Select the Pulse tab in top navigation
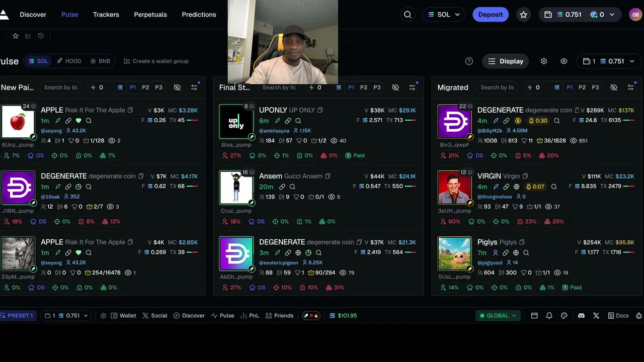The width and height of the screenshot is (644, 362). point(70,15)
